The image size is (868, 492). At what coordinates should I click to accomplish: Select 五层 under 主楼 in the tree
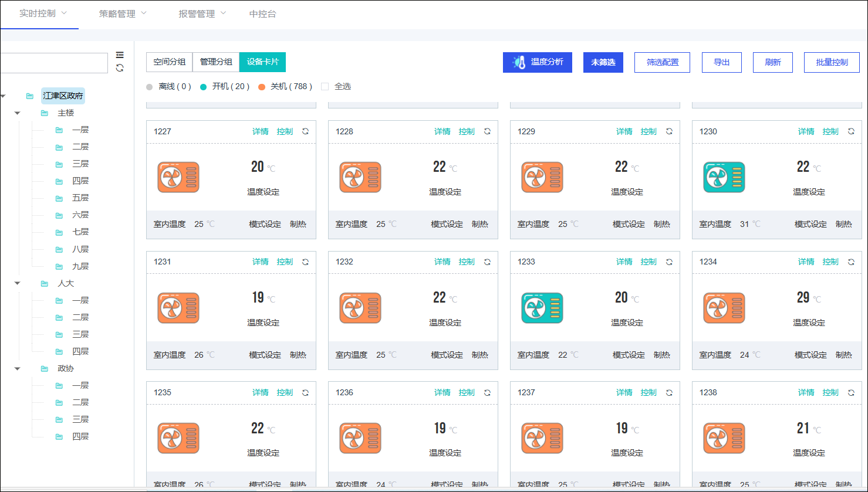80,198
